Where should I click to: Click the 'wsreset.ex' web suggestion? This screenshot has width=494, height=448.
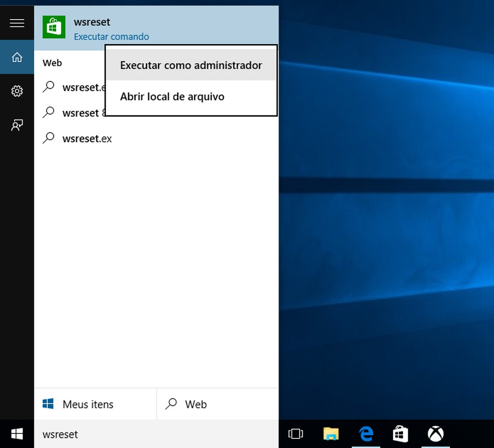(86, 139)
